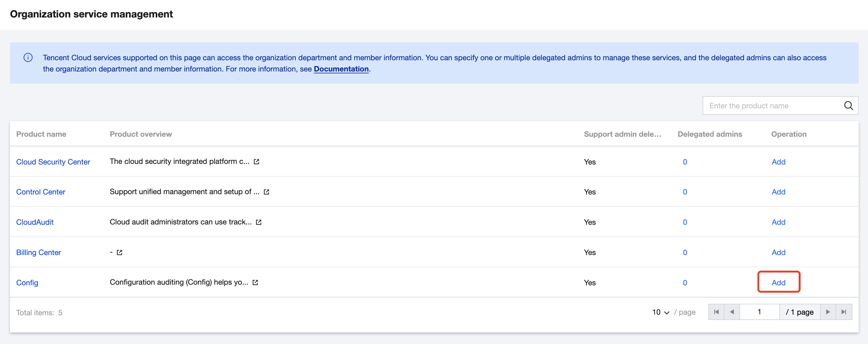The image size is (868, 344).
Task: Open external link for Control Center overview
Action: [266, 192]
